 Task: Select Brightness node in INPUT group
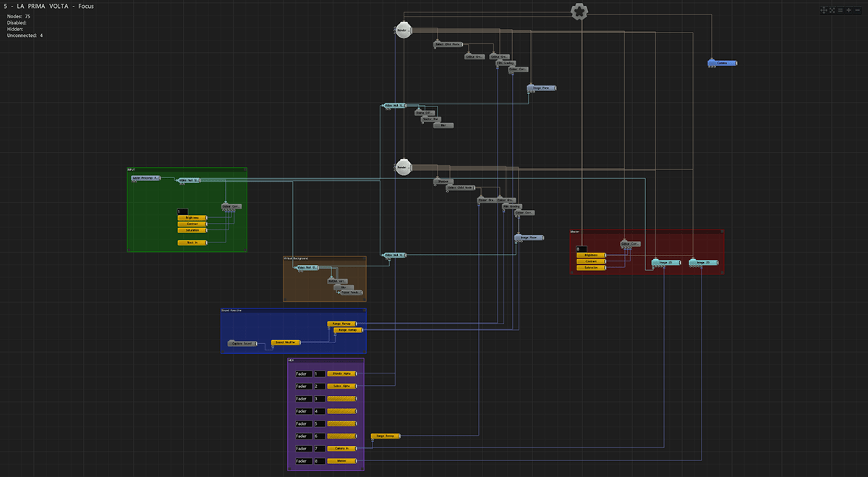[192, 217]
